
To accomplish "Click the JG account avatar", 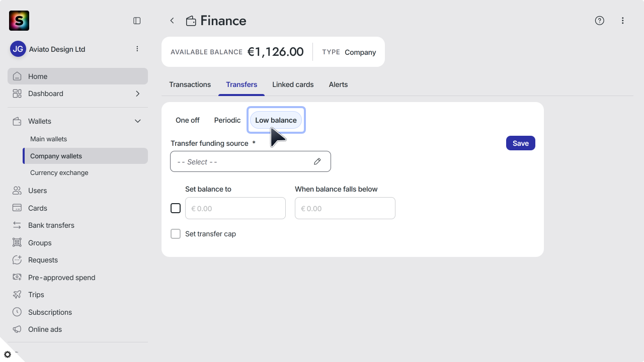I will [x=18, y=49].
